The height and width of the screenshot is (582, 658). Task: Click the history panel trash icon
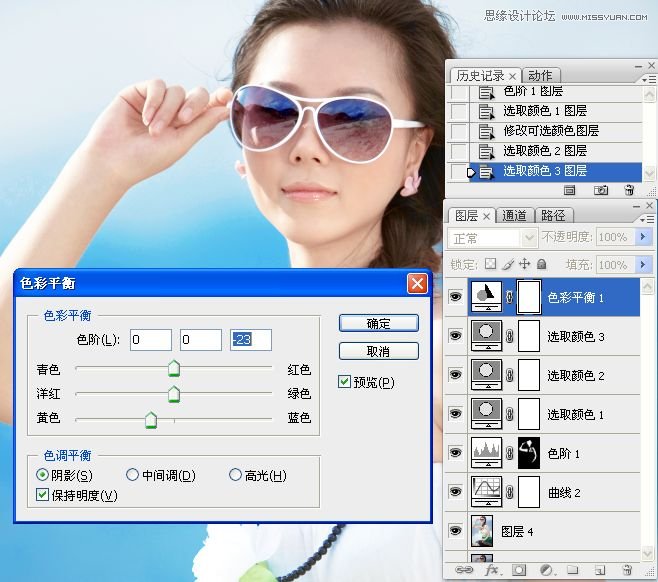click(628, 189)
